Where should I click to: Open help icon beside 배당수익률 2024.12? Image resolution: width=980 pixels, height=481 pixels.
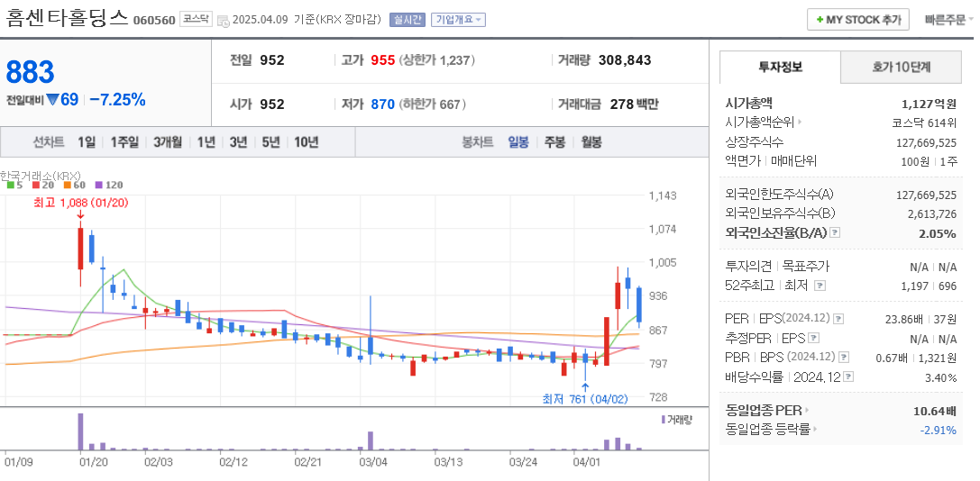click(848, 377)
